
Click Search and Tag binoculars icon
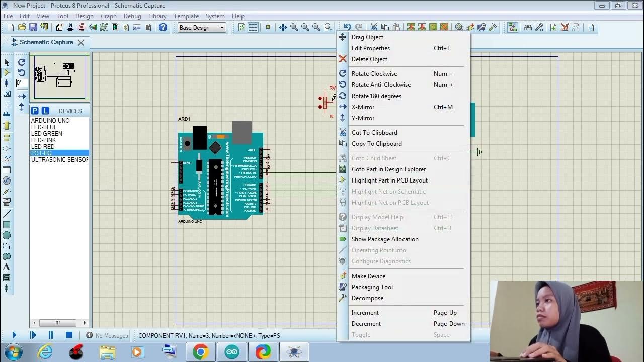[x=528, y=27]
